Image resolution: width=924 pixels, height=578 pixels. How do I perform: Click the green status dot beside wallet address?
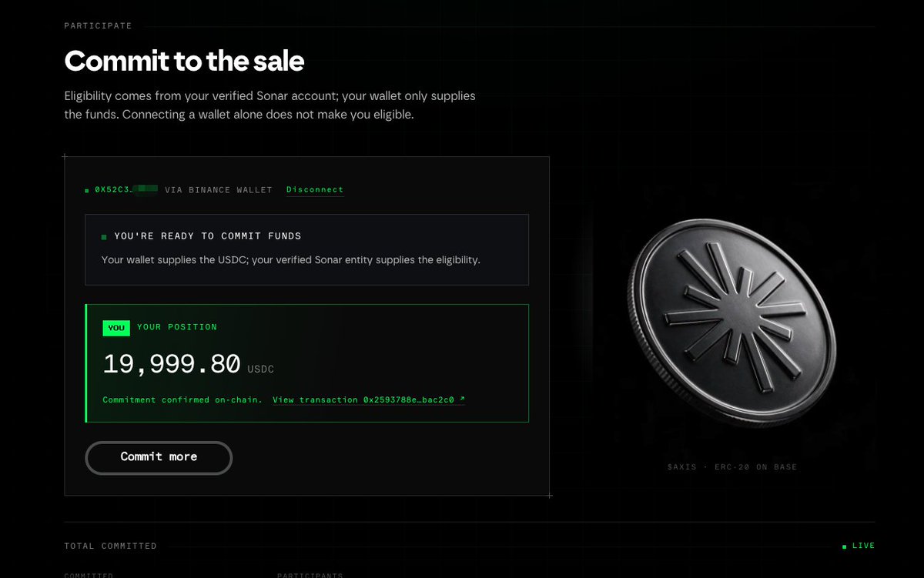[87, 190]
